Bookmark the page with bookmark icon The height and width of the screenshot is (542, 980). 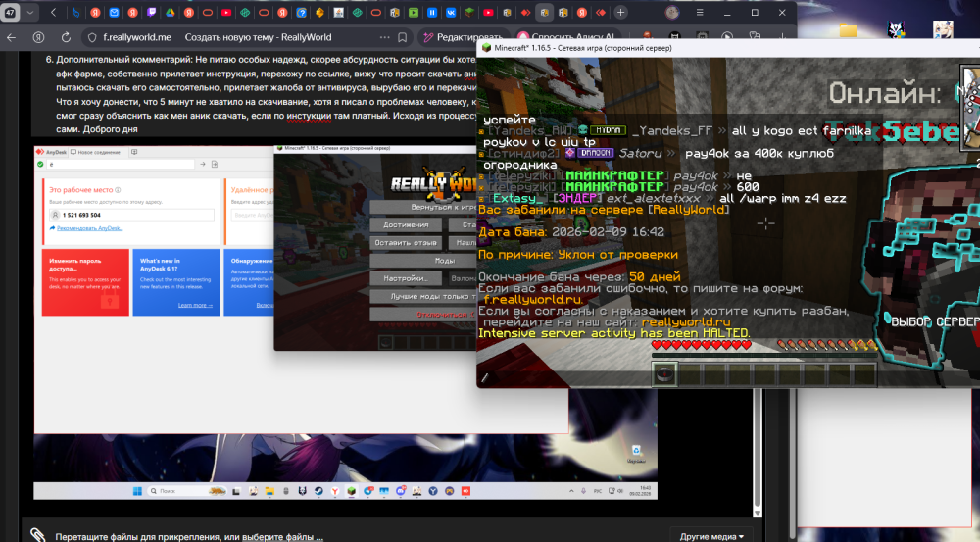(x=403, y=37)
